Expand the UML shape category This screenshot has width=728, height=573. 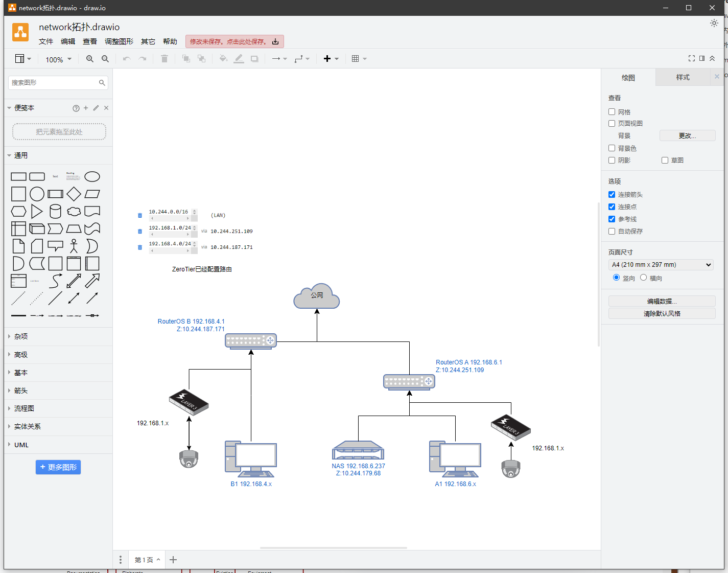(58, 445)
